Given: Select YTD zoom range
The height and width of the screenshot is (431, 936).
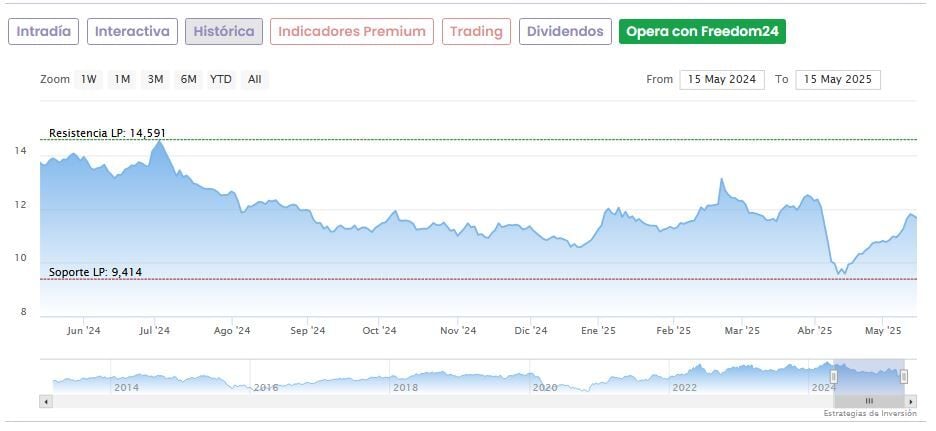Looking at the screenshot, I should tap(221, 79).
